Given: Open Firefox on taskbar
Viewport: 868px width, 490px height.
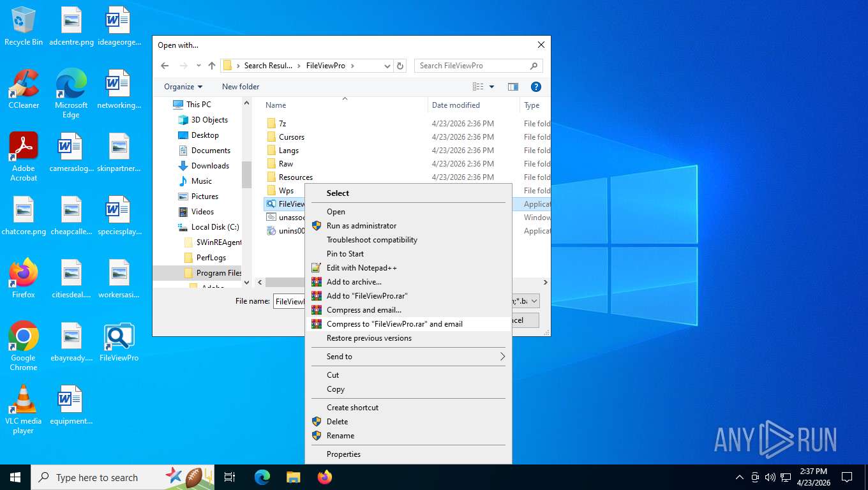Looking at the screenshot, I should click(325, 477).
